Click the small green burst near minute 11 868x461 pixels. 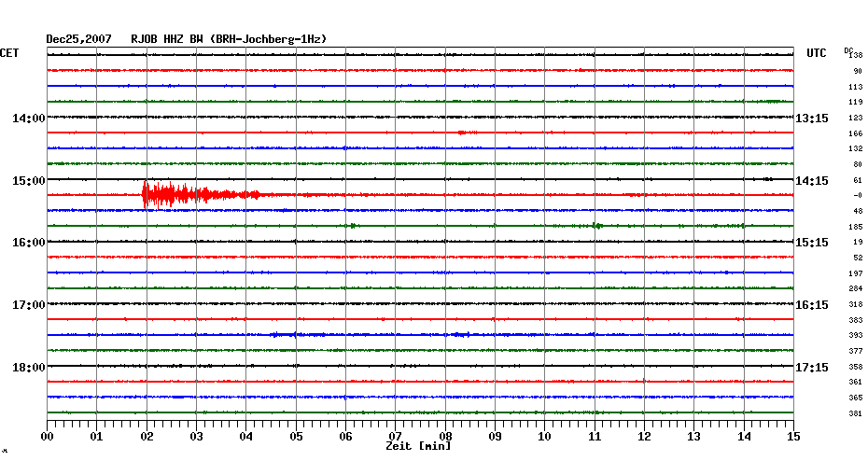pyautogui.click(x=596, y=226)
